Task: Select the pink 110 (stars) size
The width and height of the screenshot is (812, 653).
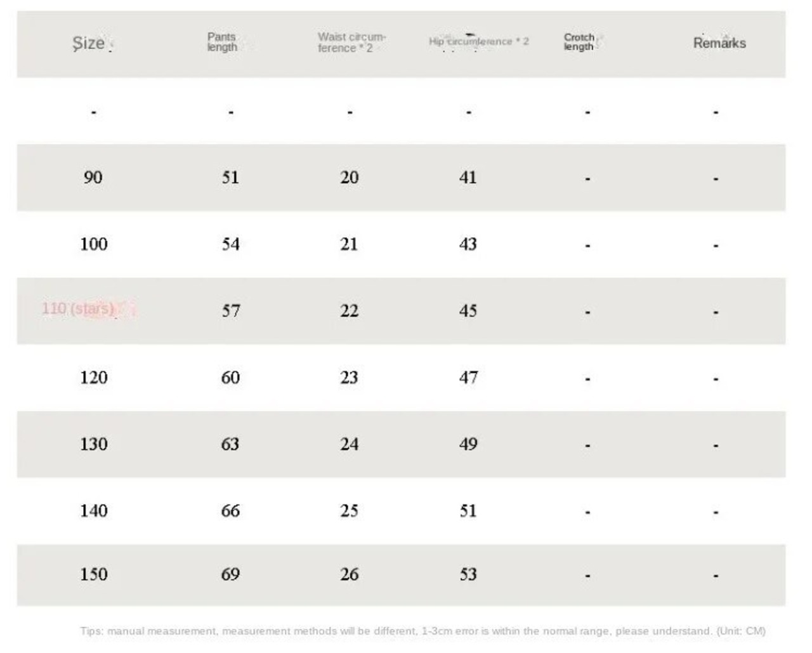Action: [x=78, y=309]
